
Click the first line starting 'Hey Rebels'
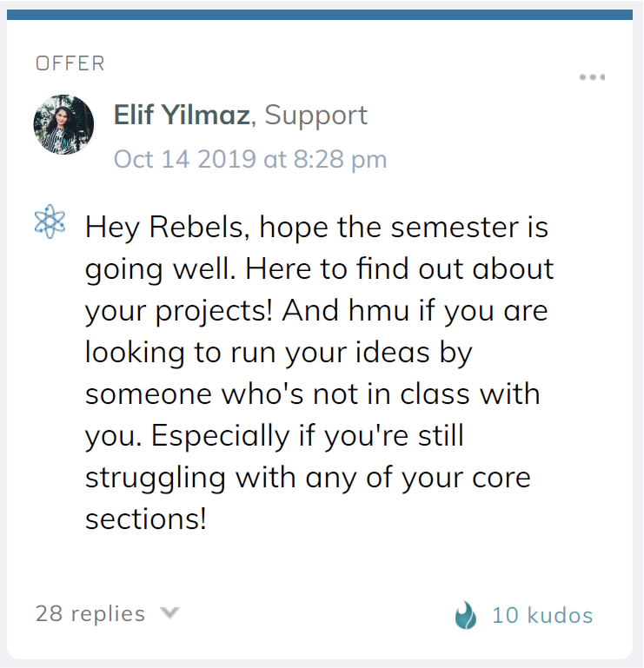316,227
